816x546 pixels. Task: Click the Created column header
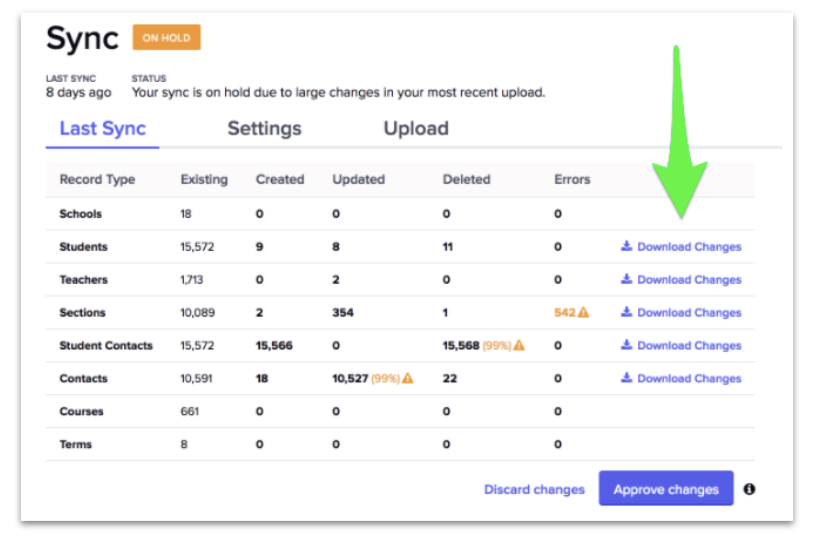pyautogui.click(x=280, y=180)
